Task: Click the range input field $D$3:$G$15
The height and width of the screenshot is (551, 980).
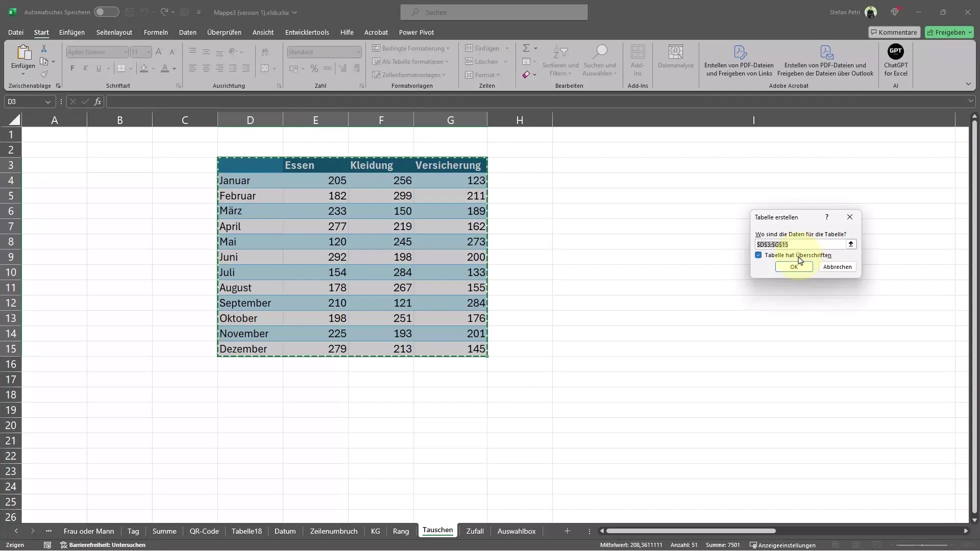Action: tap(800, 244)
